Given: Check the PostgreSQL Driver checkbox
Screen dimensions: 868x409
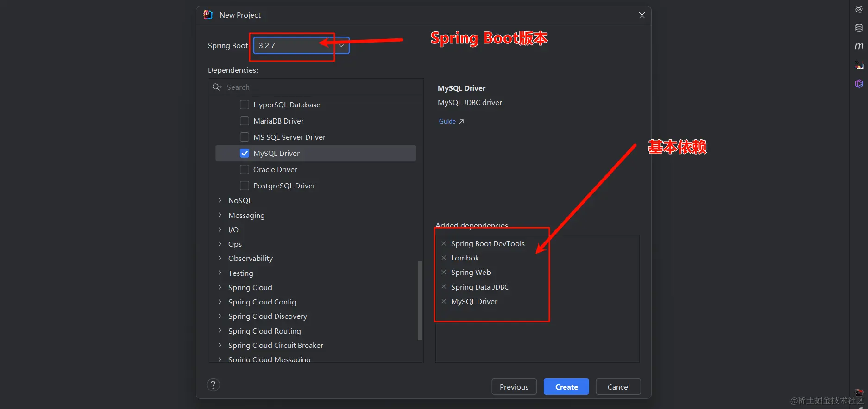Looking at the screenshot, I should (x=245, y=186).
